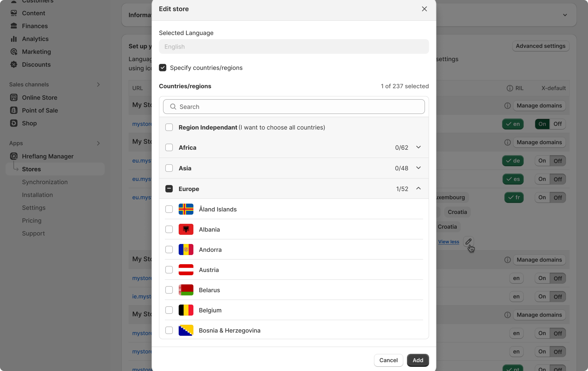Click the Hreflang Manager app icon
Screen dimensions: 588x371
[x=14, y=156]
